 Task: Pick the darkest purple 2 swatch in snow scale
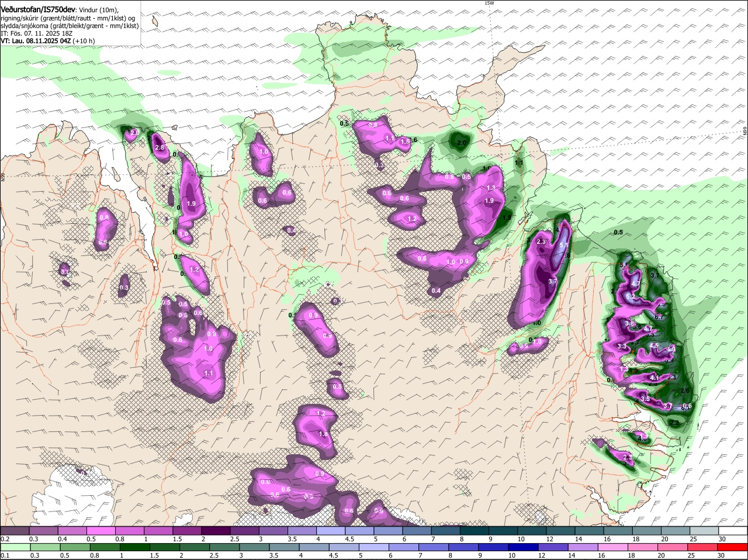coord(215,531)
